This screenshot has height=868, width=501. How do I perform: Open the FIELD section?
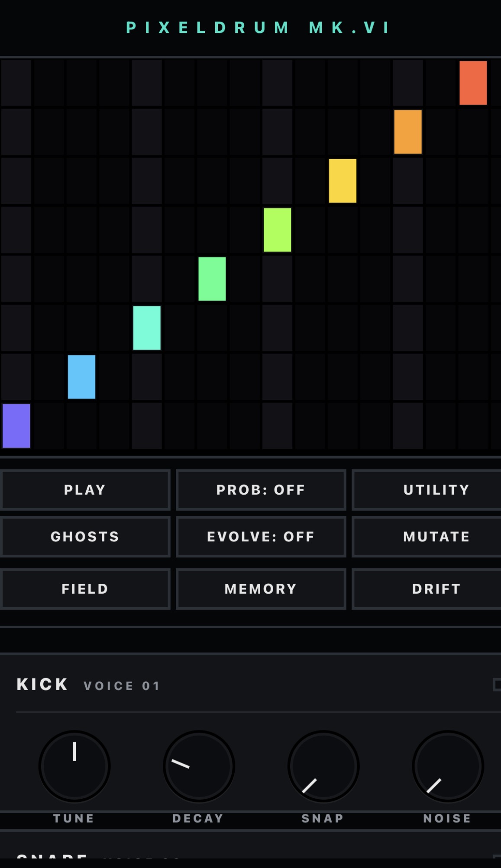point(85,589)
